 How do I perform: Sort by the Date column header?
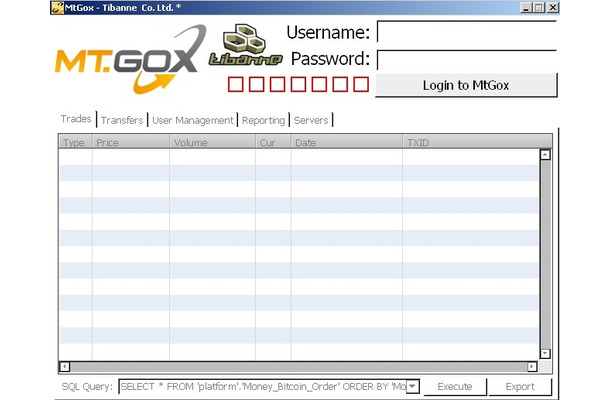point(347,142)
